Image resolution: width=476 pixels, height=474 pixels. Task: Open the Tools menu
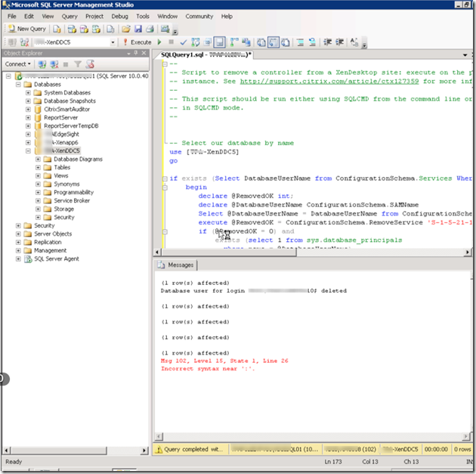coord(142,16)
